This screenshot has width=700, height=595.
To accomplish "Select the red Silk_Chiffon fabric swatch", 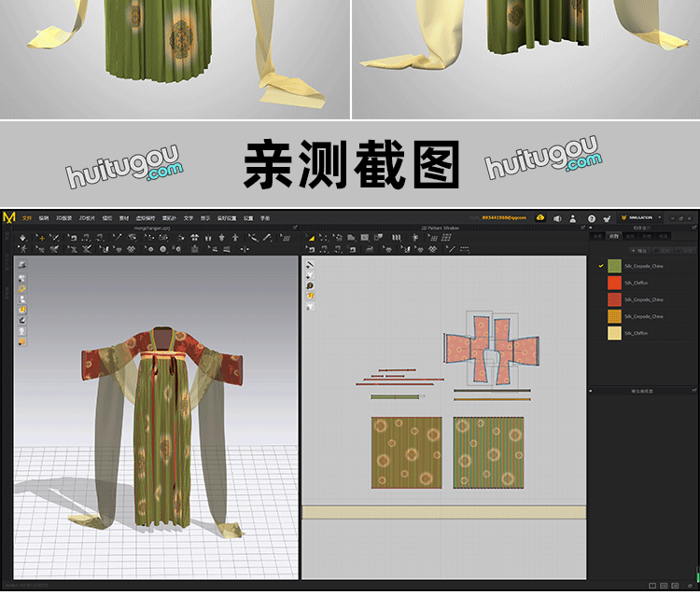I will 614,283.
